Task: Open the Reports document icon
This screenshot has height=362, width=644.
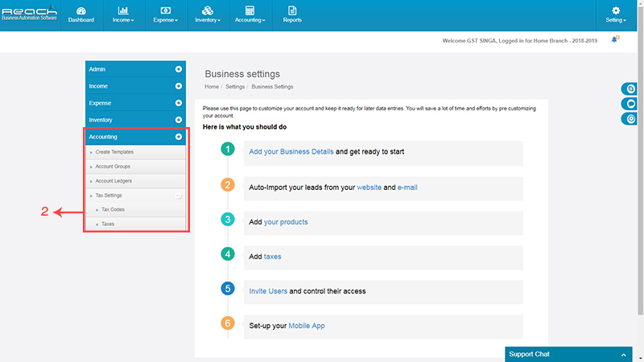Action: pyautogui.click(x=292, y=10)
